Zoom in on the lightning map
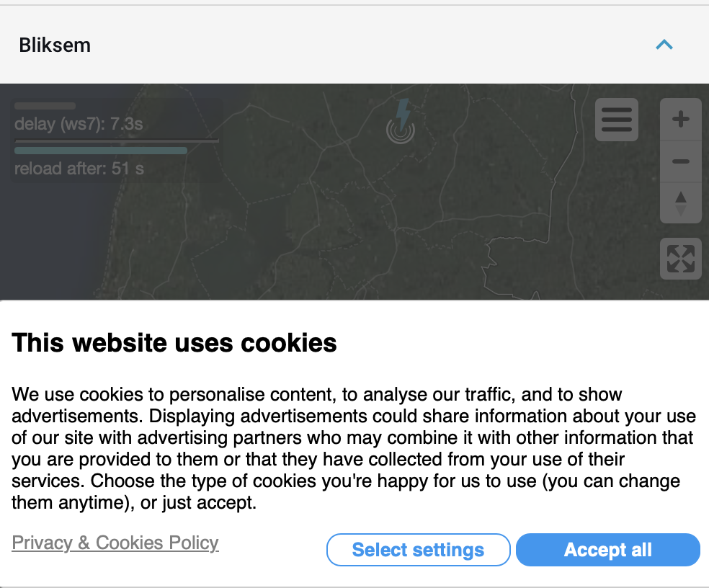709x588 pixels. pyautogui.click(x=680, y=120)
